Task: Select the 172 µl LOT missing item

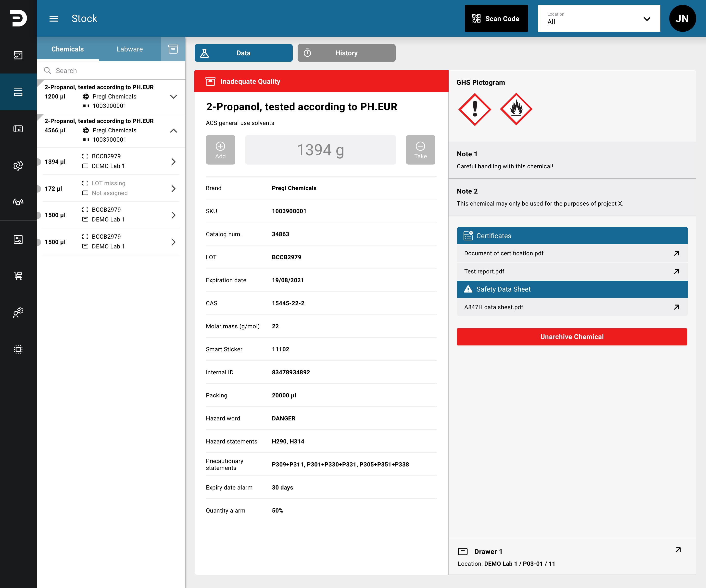Action: 111,188
